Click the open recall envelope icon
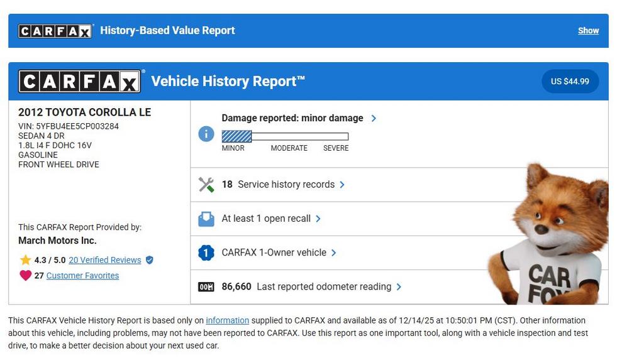644x358 pixels. point(206,219)
